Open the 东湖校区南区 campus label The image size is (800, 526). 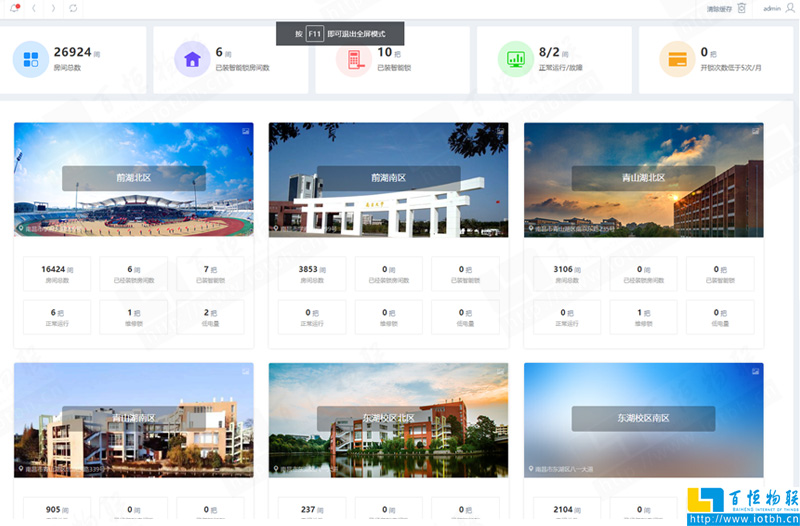[643, 418]
